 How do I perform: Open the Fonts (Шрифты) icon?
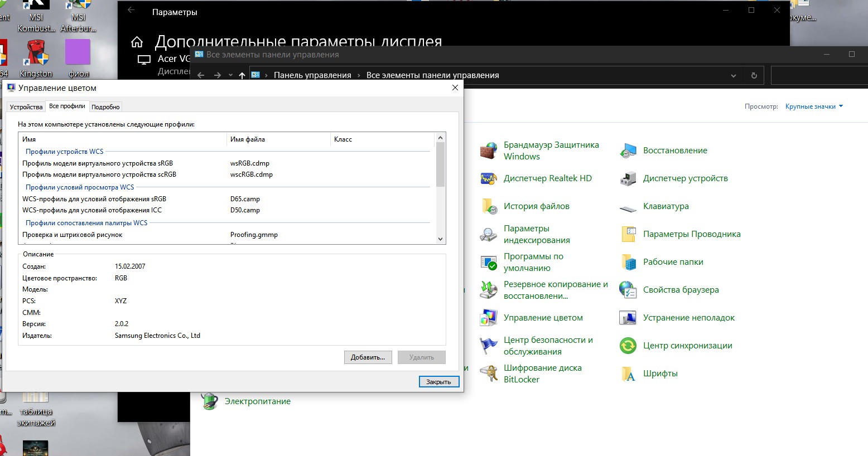click(628, 373)
